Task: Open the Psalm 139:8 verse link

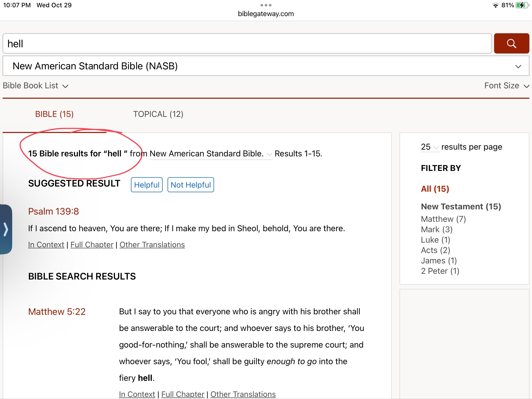Action: pyautogui.click(x=54, y=211)
